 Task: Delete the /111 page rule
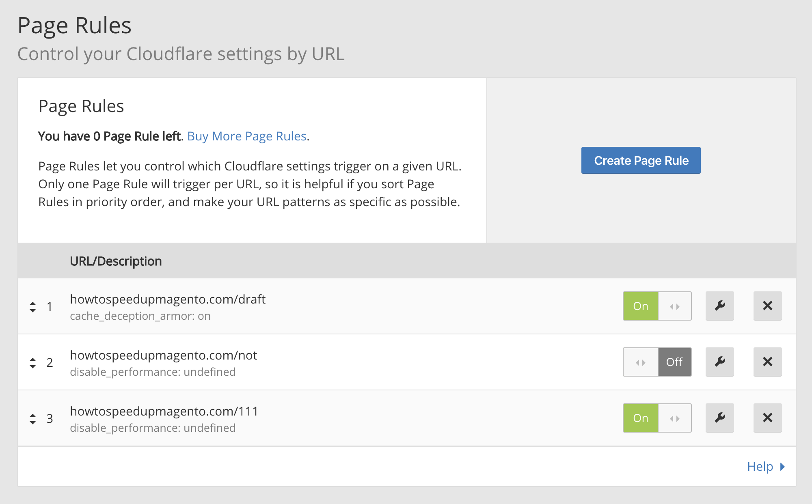(x=767, y=418)
